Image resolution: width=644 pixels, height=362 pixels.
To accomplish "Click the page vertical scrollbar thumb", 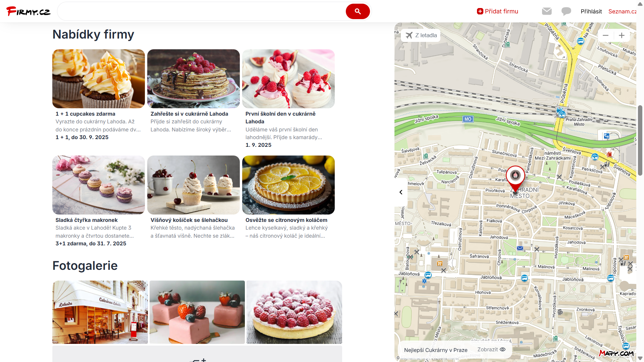I will [x=640, y=140].
